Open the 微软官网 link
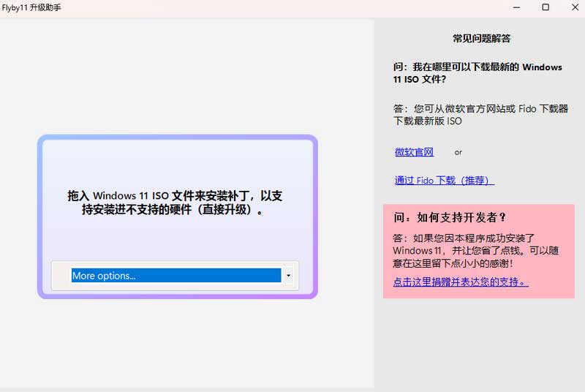 click(414, 152)
